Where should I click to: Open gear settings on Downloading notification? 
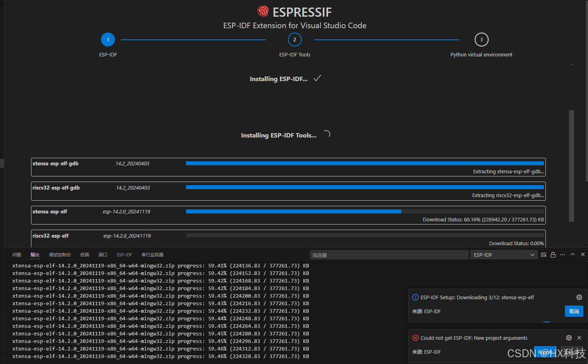click(x=579, y=297)
